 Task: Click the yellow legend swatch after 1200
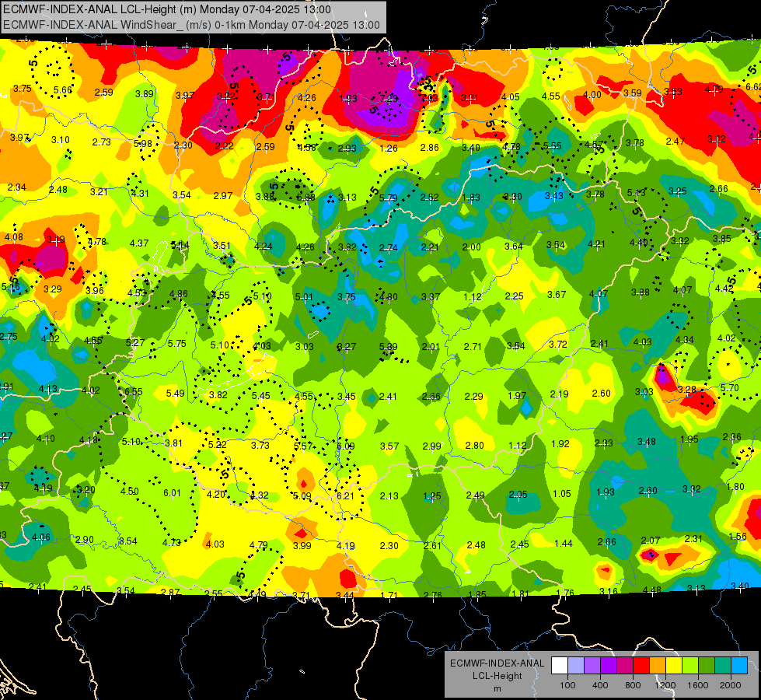point(674,666)
